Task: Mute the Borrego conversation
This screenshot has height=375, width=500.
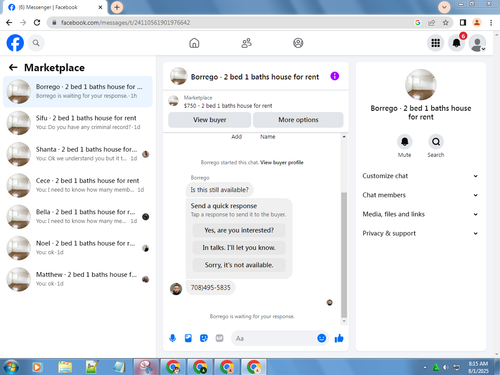Action: pyautogui.click(x=404, y=142)
